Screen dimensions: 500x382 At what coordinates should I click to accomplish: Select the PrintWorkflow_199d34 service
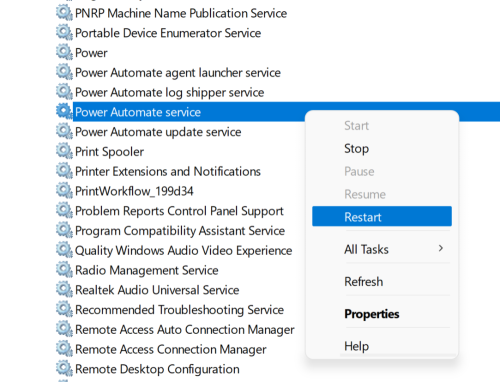(134, 191)
